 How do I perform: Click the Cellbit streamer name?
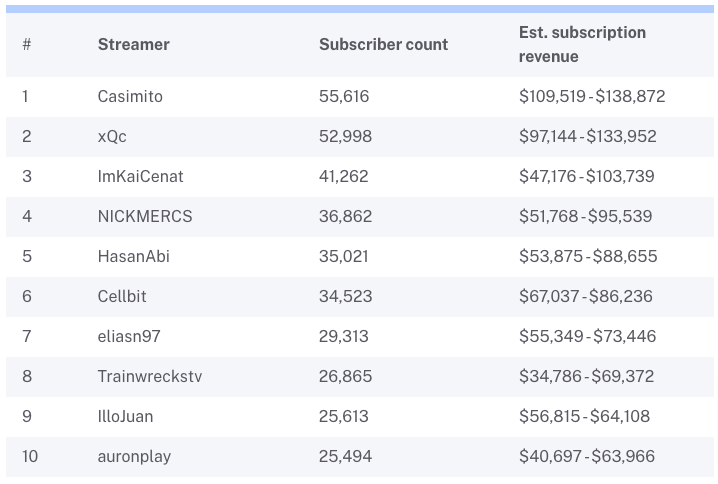pyautogui.click(x=123, y=297)
